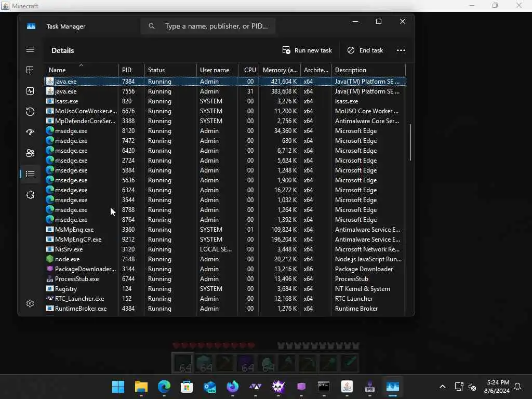The image size is (532, 399).
Task: Open the notification bell in taskbar
Action: [517, 387]
